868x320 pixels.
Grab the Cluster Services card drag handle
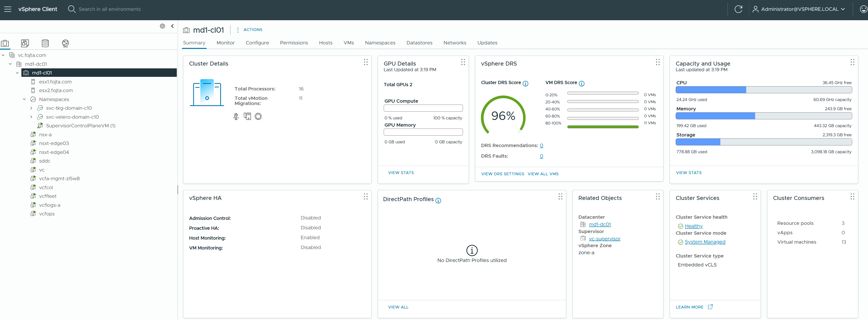tap(755, 196)
